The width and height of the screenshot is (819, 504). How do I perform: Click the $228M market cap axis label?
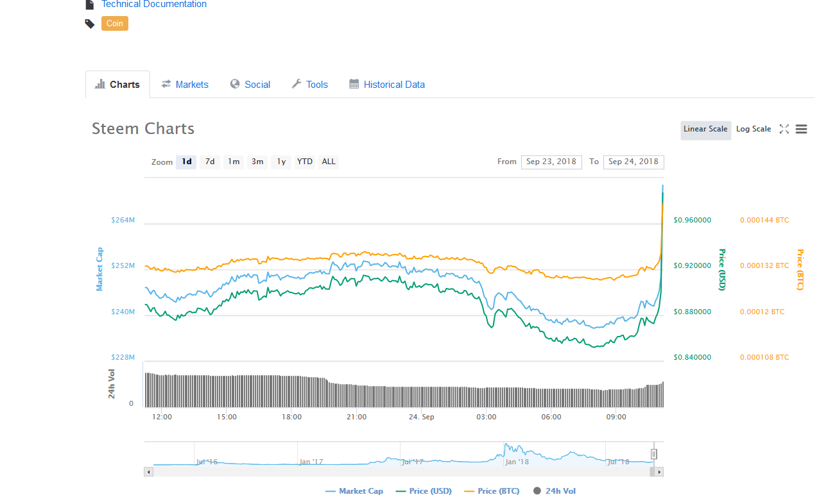(123, 357)
